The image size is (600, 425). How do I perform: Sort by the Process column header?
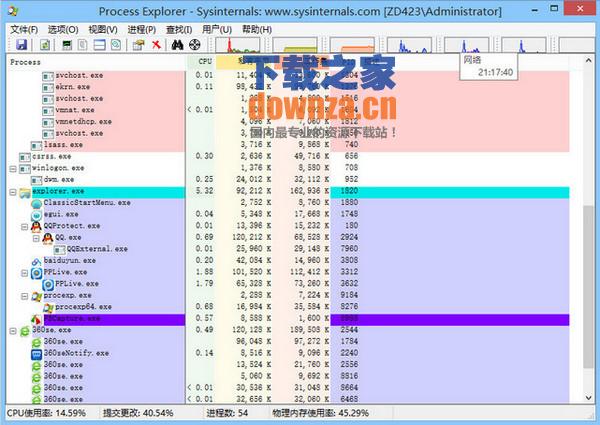pyautogui.click(x=96, y=62)
